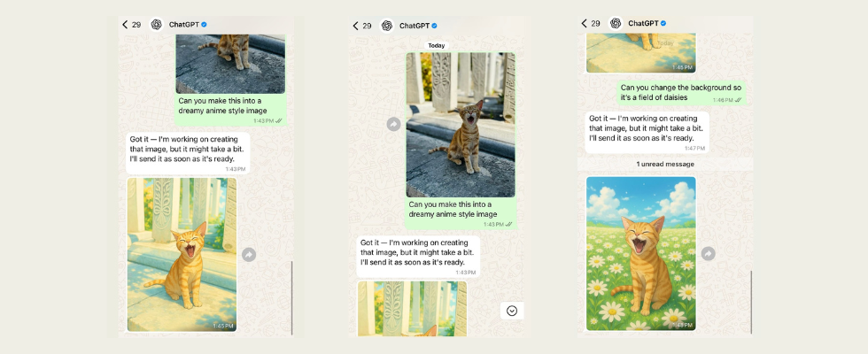Tap the back arrow in the right chat
868x354 pixels.
click(x=585, y=23)
